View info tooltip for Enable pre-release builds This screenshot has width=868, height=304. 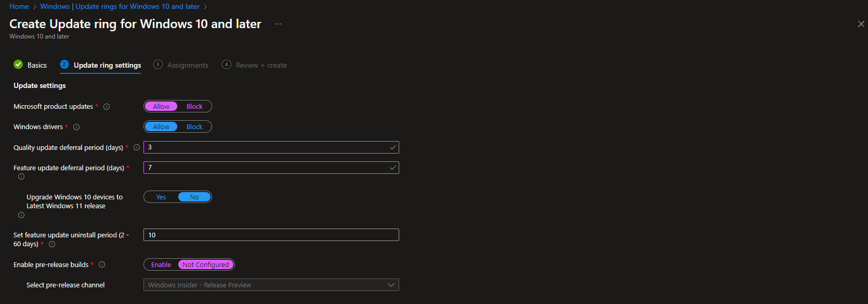pyautogui.click(x=102, y=264)
